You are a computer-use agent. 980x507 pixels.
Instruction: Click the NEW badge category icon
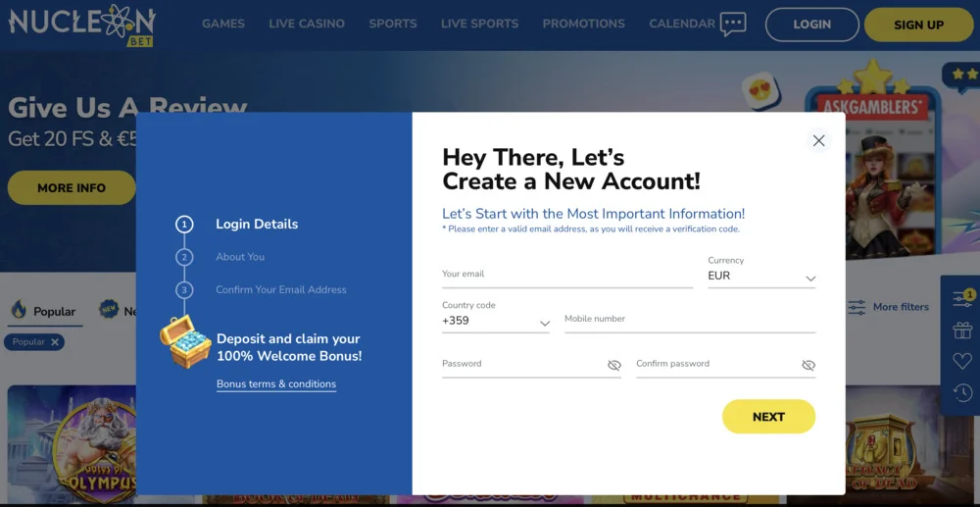(108, 310)
